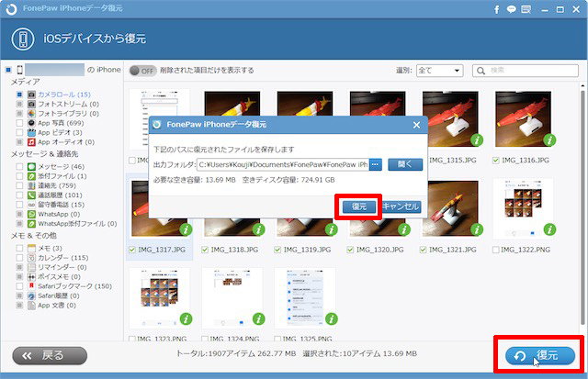Click the output folder path field

coord(283,164)
